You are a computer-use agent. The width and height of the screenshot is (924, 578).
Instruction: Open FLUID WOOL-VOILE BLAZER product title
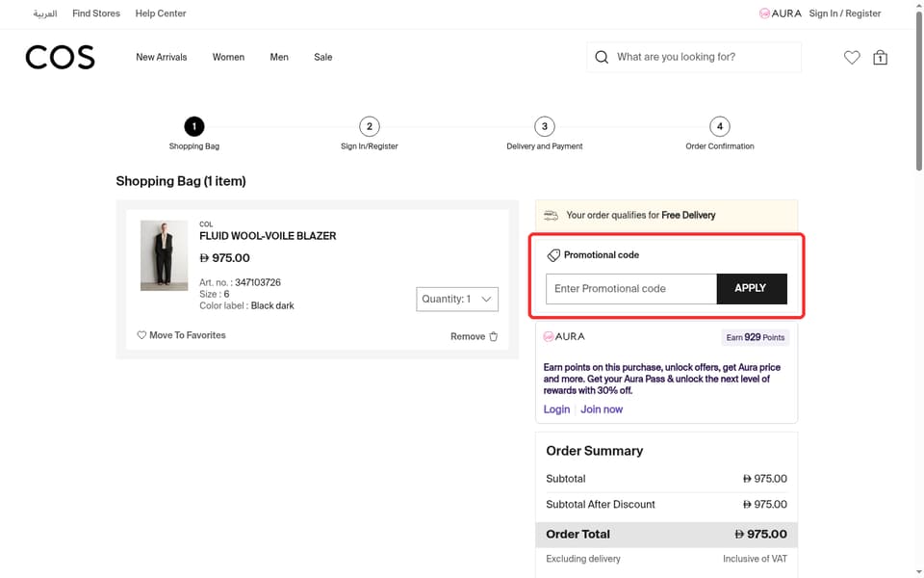(268, 236)
